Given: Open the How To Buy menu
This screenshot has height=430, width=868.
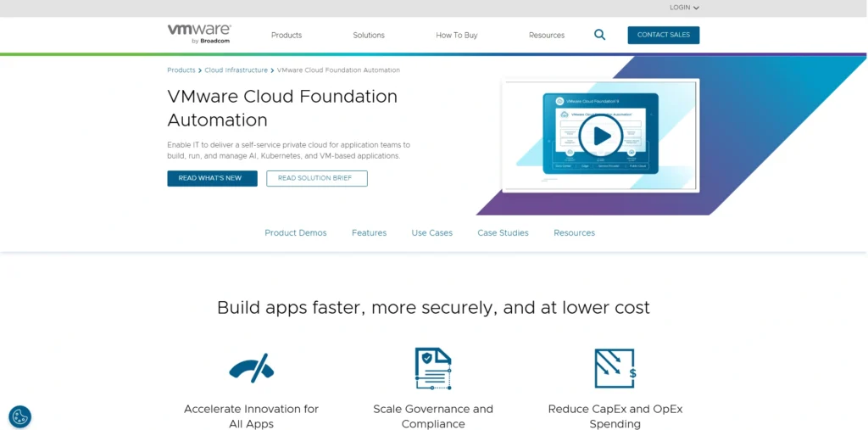Looking at the screenshot, I should click(x=457, y=35).
